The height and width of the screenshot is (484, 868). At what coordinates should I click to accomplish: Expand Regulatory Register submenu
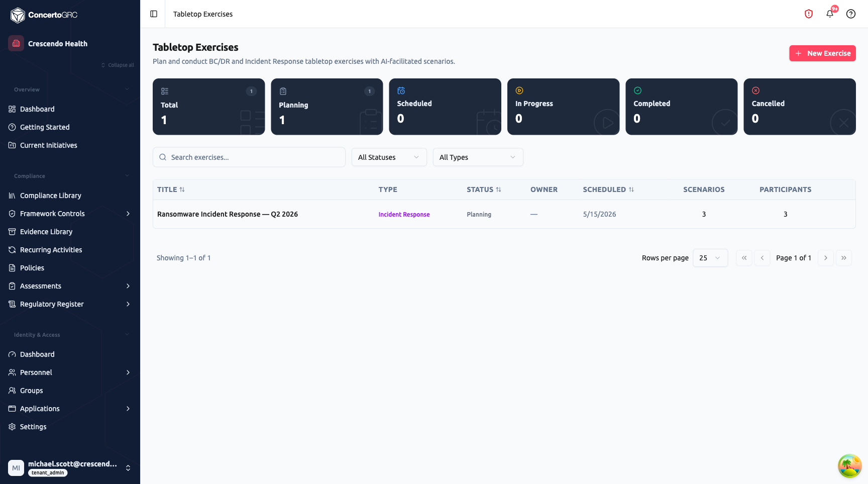[x=128, y=304]
